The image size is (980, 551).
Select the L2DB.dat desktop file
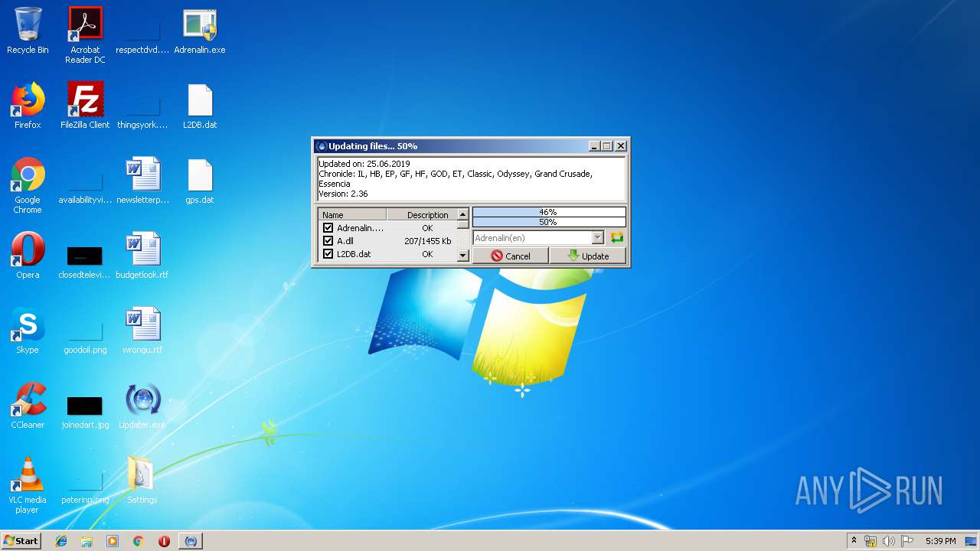(x=200, y=106)
